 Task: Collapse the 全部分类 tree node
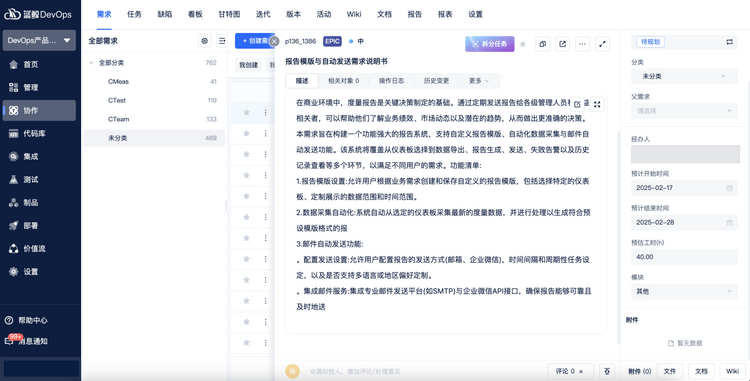(x=91, y=63)
